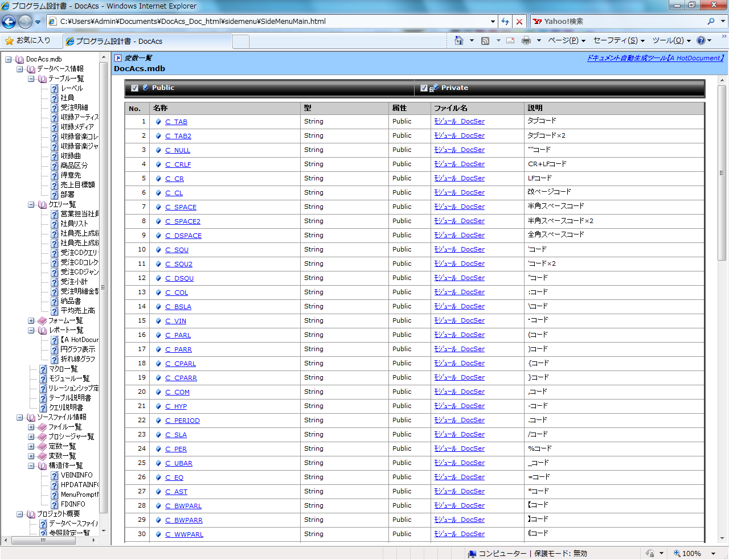Viewport: 729px width, 560px height.
Task: Expand the フォーム一覧 tree node
Action: 31,320
